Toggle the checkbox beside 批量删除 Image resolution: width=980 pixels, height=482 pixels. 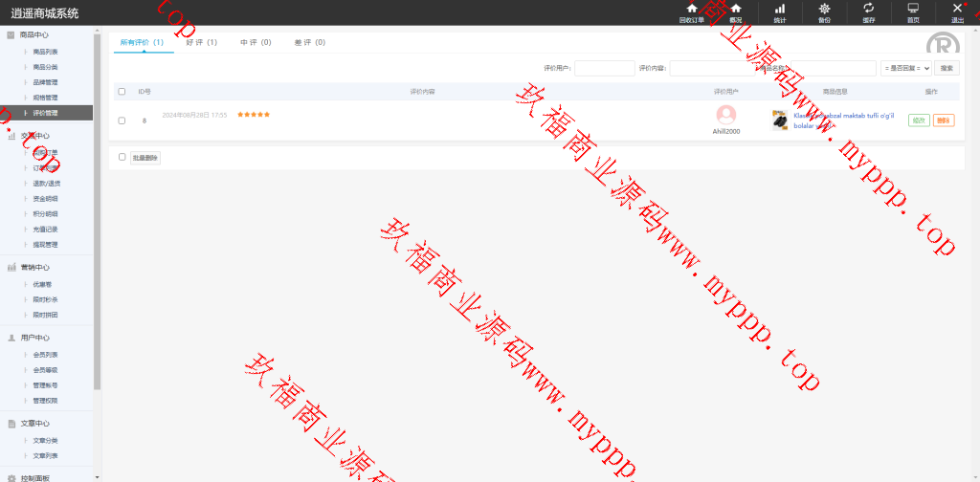tap(122, 157)
